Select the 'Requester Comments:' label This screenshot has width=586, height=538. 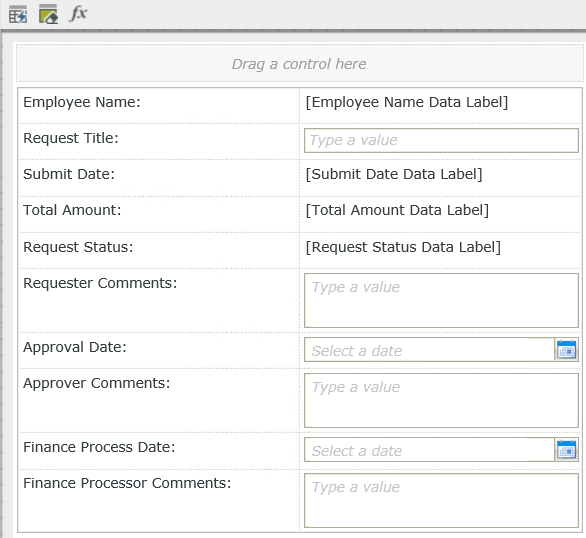click(100, 283)
